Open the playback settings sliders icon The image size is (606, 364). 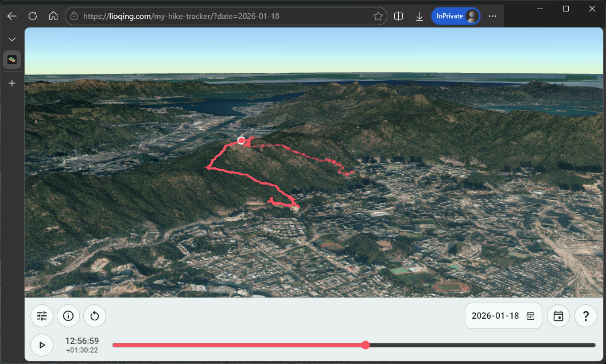click(41, 316)
